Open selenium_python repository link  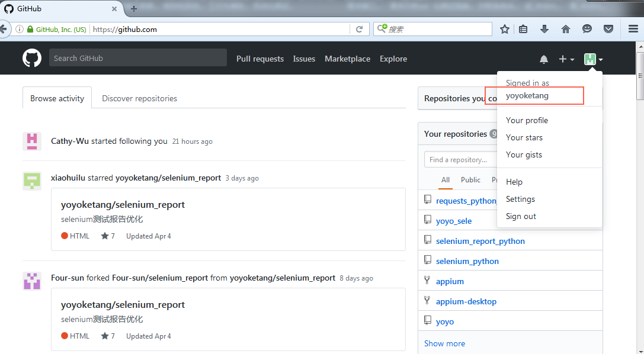point(467,261)
